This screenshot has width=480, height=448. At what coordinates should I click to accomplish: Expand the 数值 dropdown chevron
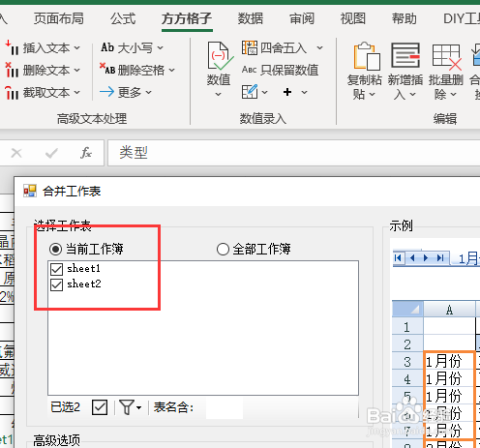pyautogui.click(x=219, y=95)
